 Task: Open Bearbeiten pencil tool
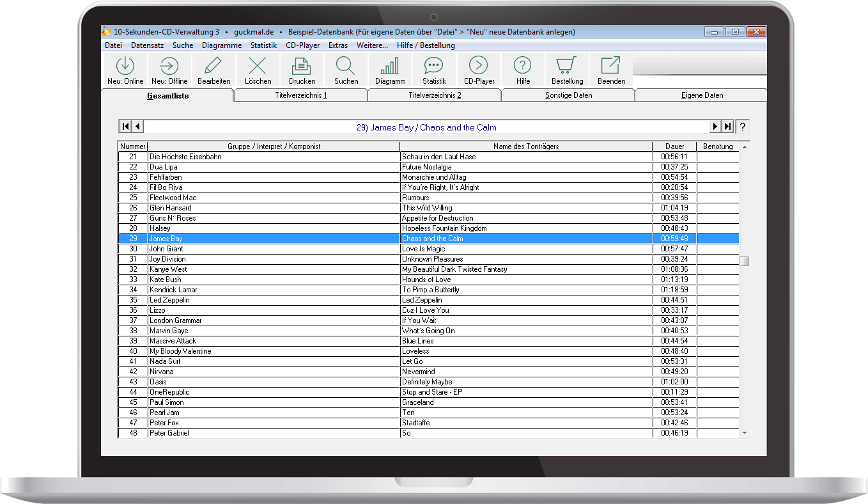click(x=213, y=66)
